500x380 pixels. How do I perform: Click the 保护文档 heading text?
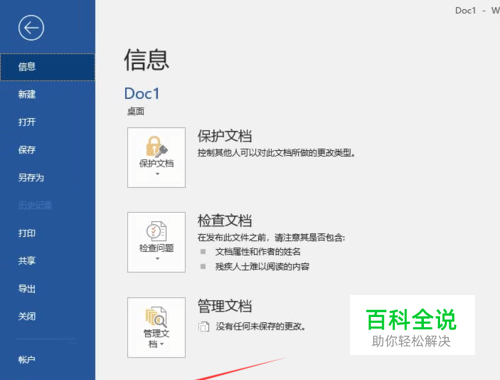click(x=225, y=136)
